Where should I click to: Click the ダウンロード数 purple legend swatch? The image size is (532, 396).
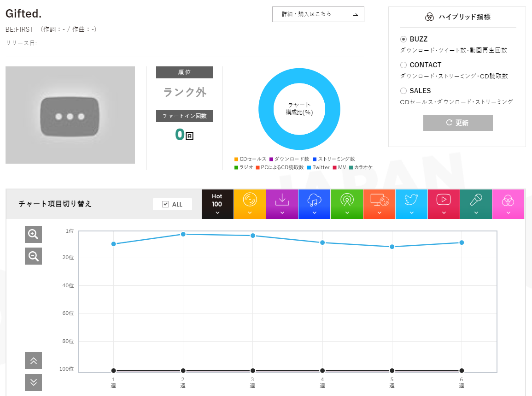(271, 160)
